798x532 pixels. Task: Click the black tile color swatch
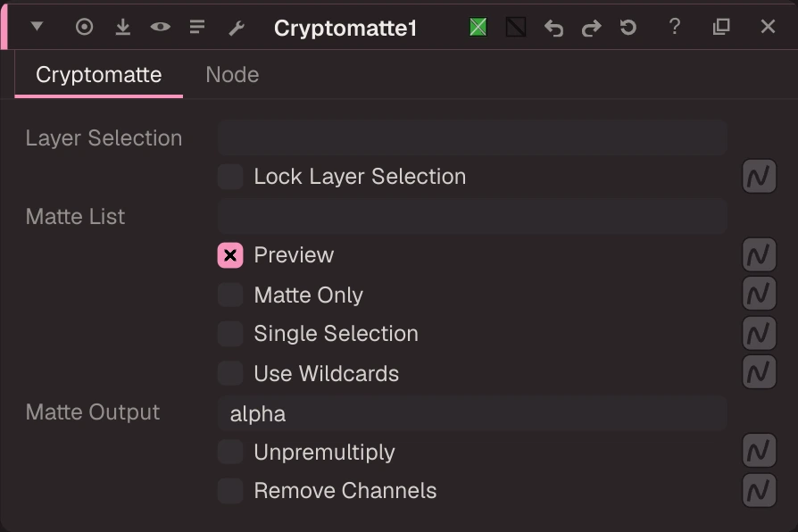click(x=516, y=27)
